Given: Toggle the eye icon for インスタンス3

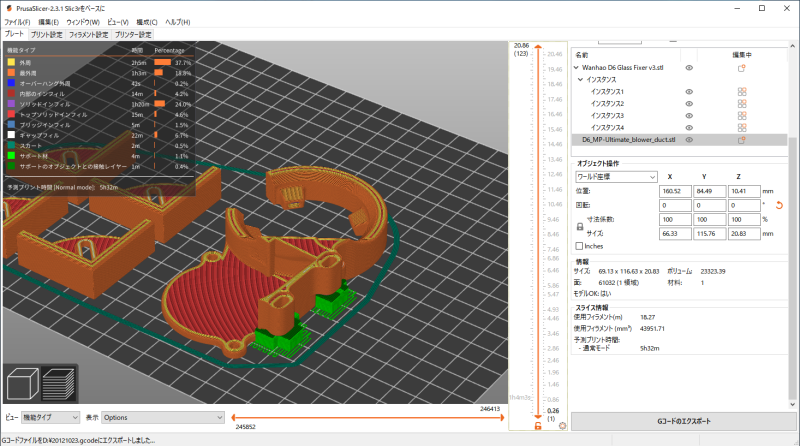Looking at the screenshot, I should (689, 116).
